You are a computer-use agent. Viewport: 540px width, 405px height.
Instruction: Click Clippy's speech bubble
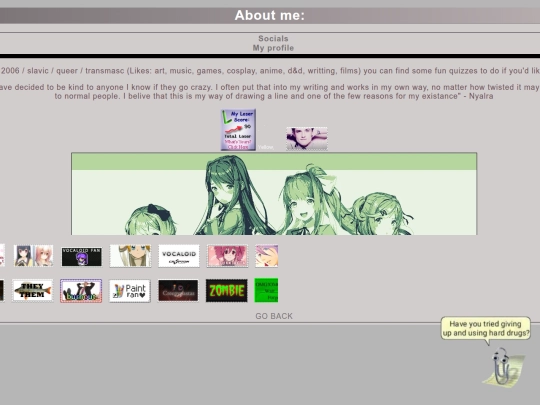[x=486, y=329]
